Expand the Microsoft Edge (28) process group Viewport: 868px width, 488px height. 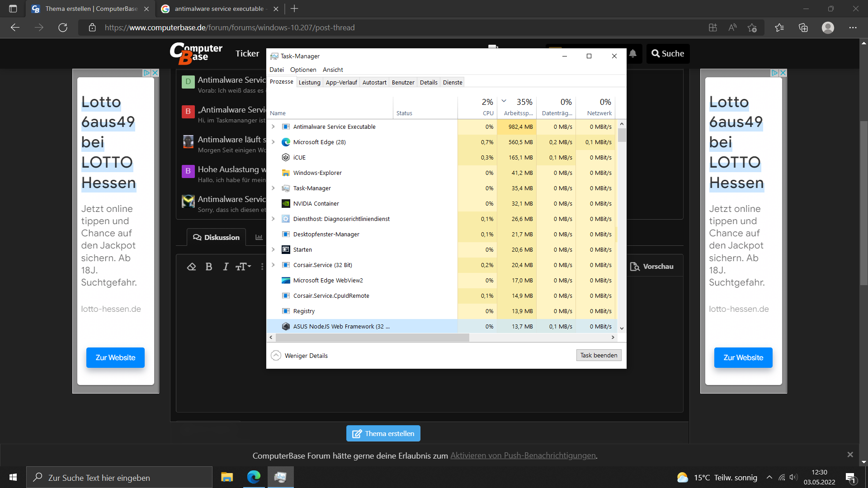273,142
